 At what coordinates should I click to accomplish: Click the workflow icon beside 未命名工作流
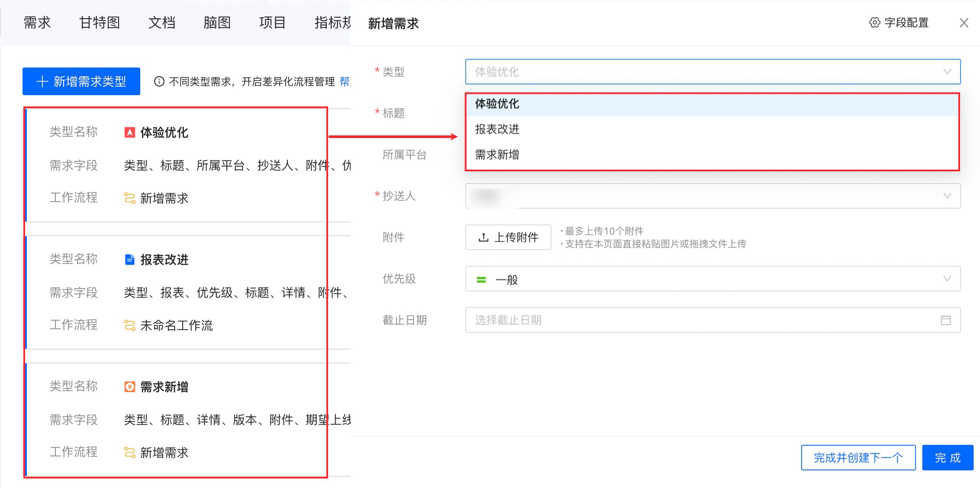tap(129, 325)
